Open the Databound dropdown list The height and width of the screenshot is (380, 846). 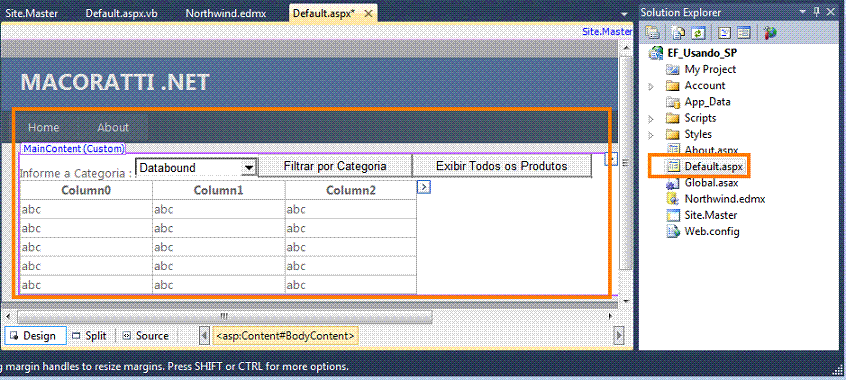point(249,168)
